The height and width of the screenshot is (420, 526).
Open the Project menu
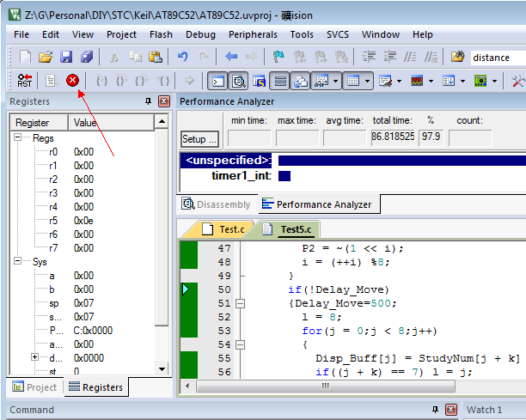pos(121,34)
